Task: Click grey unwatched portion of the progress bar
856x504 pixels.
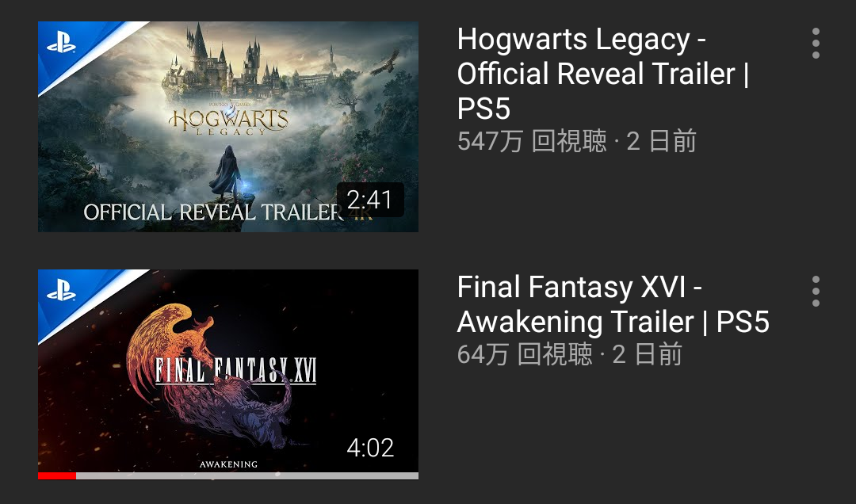Action: click(x=247, y=475)
